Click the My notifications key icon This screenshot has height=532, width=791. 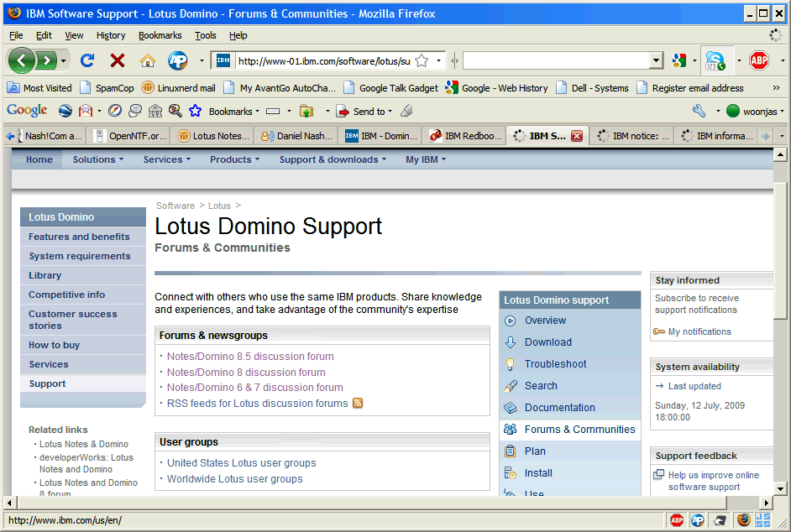[x=659, y=331]
